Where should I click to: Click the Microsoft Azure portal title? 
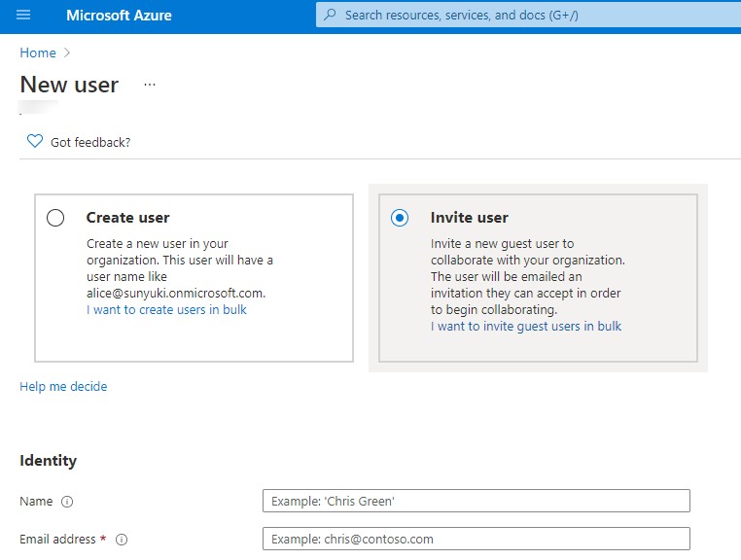(119, 16)
